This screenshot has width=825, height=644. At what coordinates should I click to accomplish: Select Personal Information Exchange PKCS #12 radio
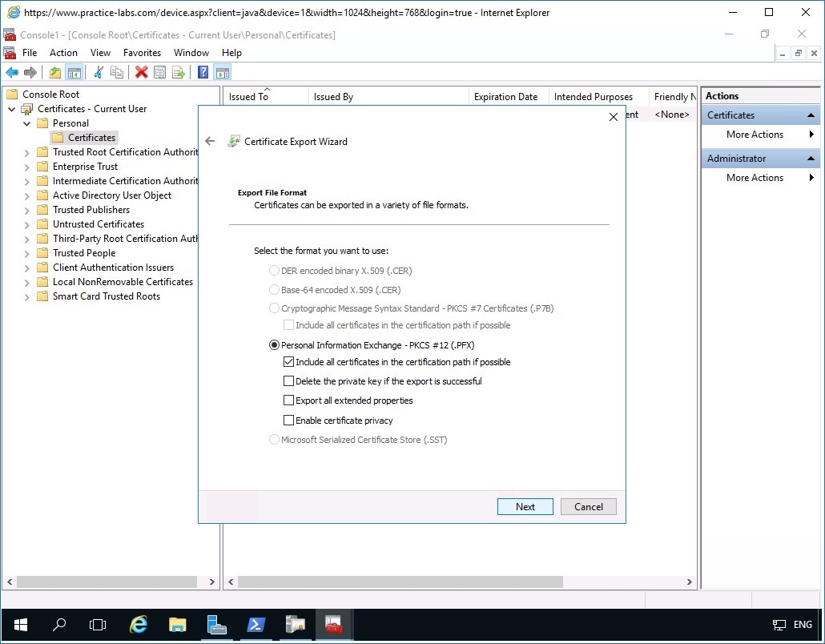(x=274, y=345)
